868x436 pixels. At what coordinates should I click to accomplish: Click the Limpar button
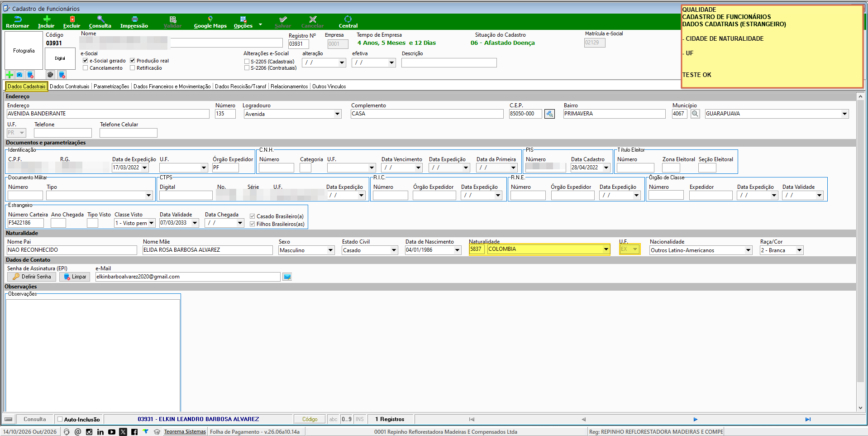point(75,277)
